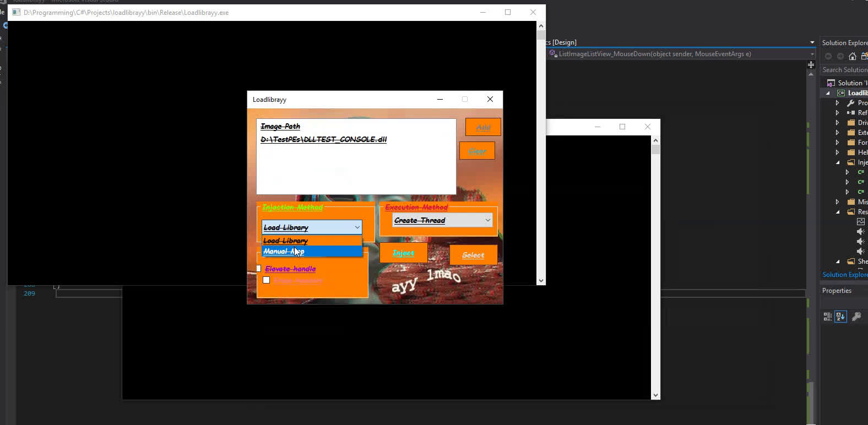868x425 pixels.
Task: Click the Property Pages wrench icon
Action: [856, 317]
